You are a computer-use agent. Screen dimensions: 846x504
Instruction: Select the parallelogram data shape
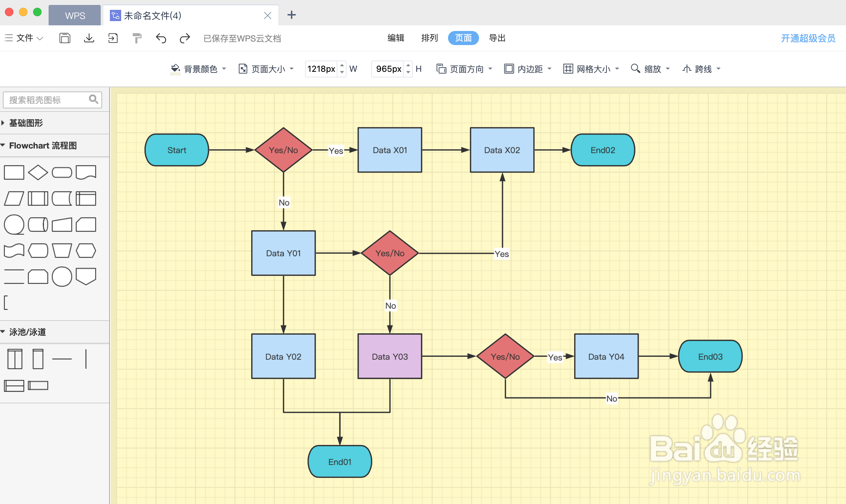pos(14,199)
